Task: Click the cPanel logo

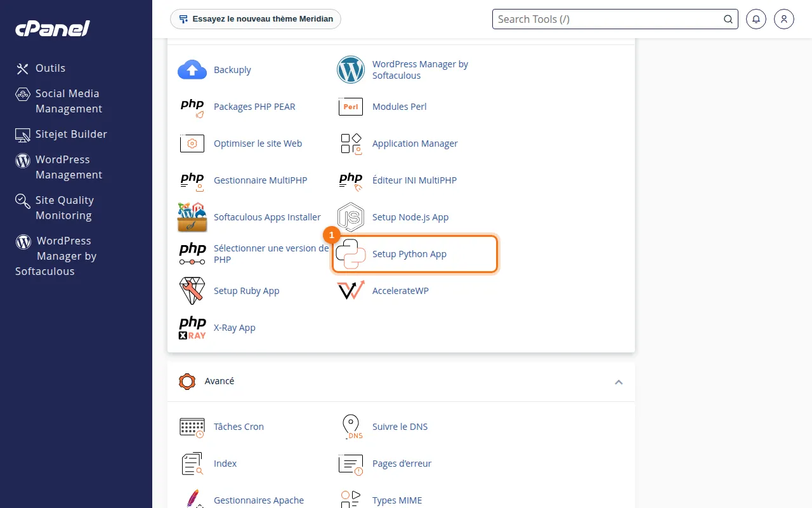Action: coord(53,29)
